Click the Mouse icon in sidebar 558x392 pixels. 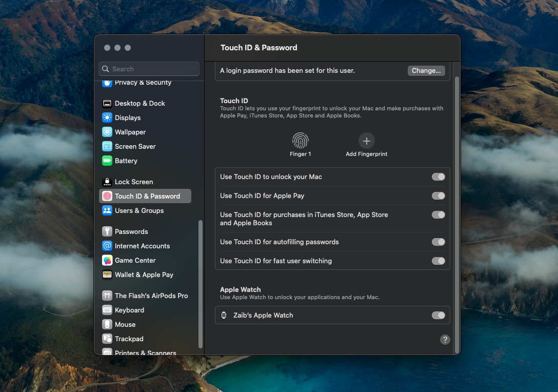107,324
